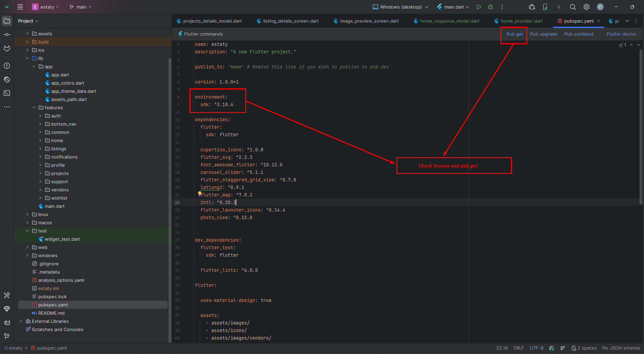Image resolution: width=644 pixels, height=354 pixels.
Task: Open the Build tool window hammer icon
Action: coord(7,295)
